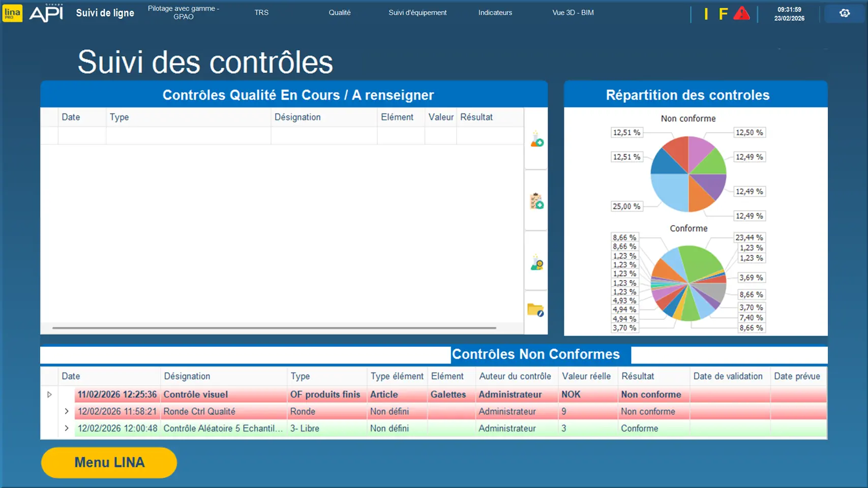
Task: Click the lina PRO logo
Action: pos(12,13)
